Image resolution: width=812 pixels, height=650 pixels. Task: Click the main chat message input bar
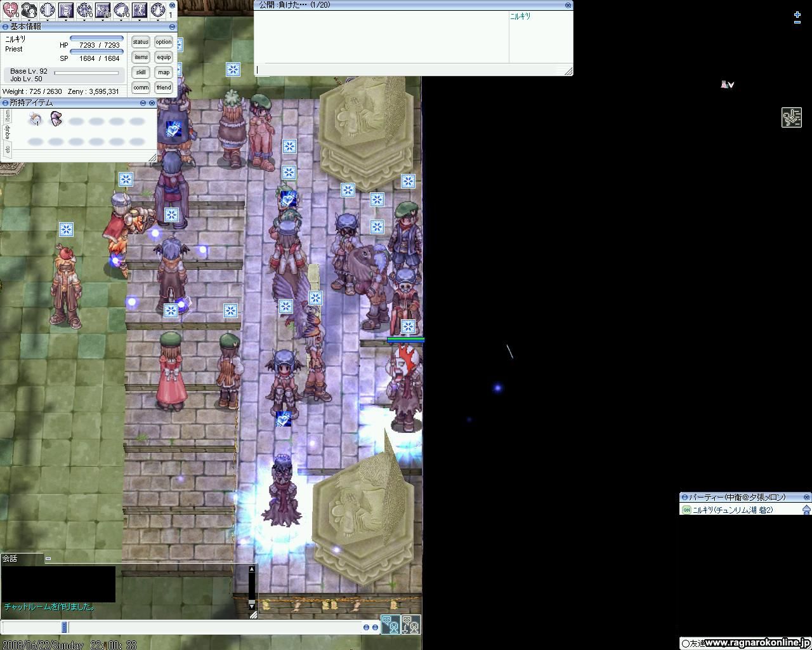coord(216,627)
